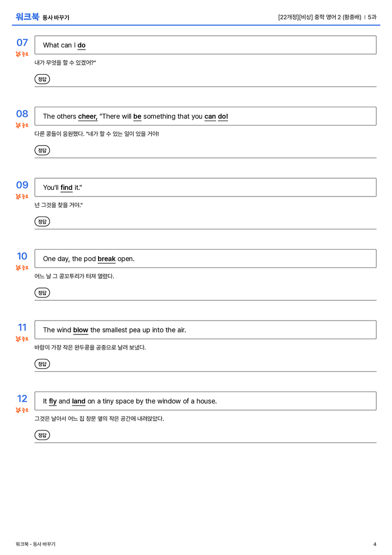The width and height of the screenshot is (392, 555).
Task: Click the 정답 badge under question 10
Action: pos(42,293)
